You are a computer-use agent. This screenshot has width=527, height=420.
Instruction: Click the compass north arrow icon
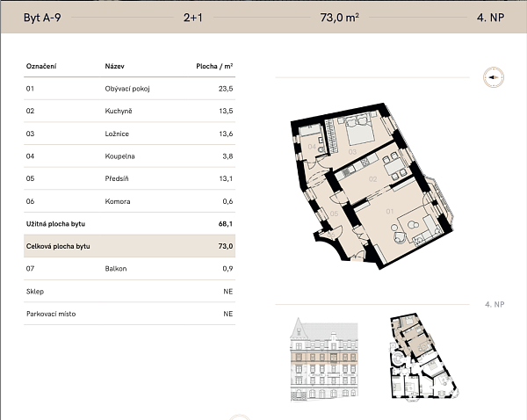491,77
